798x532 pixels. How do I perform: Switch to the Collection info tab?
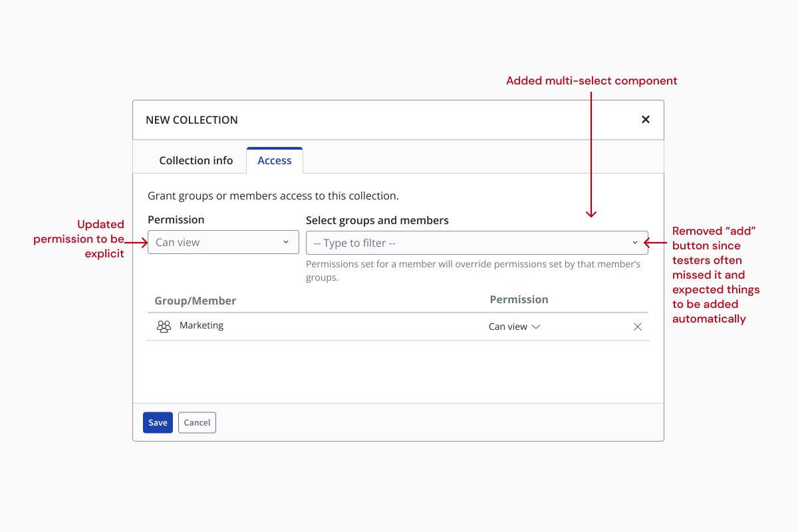[x=196, y=160]
